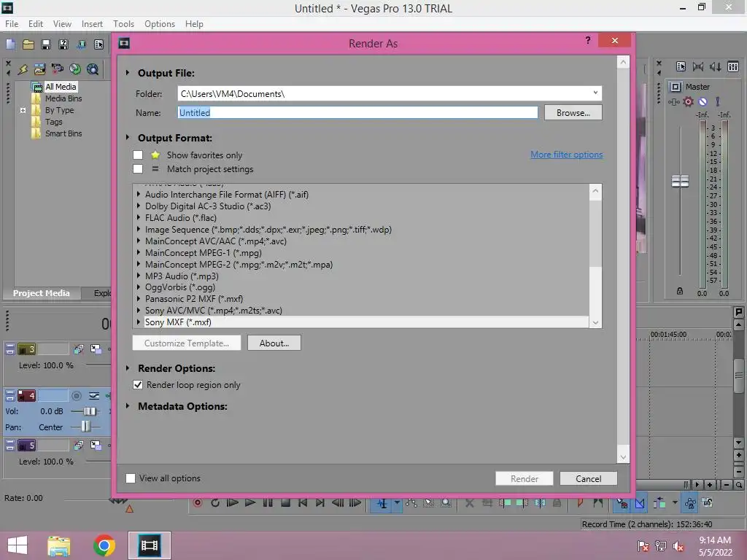This screenshot has height=560, width=747.
Task: Click Master bus FX gear icon
Action: (688, 101)
